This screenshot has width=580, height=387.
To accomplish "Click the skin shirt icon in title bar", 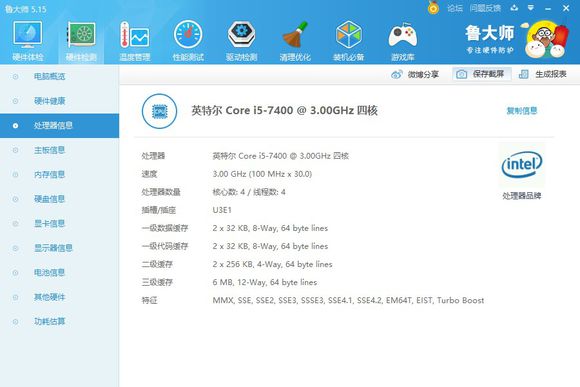I will (514, 8).
